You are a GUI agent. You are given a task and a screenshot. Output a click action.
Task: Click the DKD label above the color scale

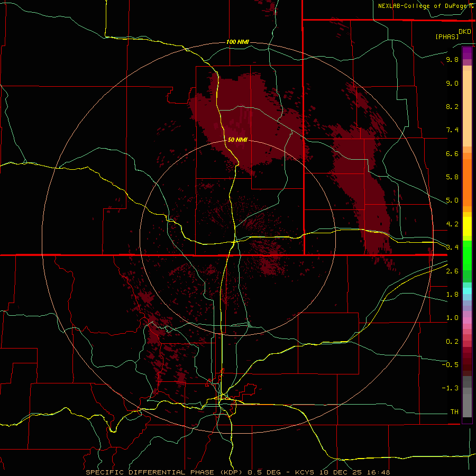465,32
